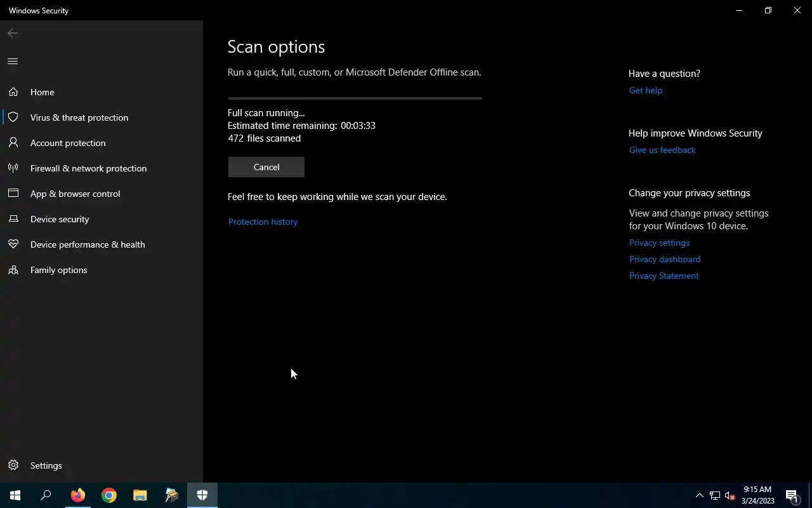812x508 pixels.
Task: Open Settings label in sidebar
Action: point(46,465)
